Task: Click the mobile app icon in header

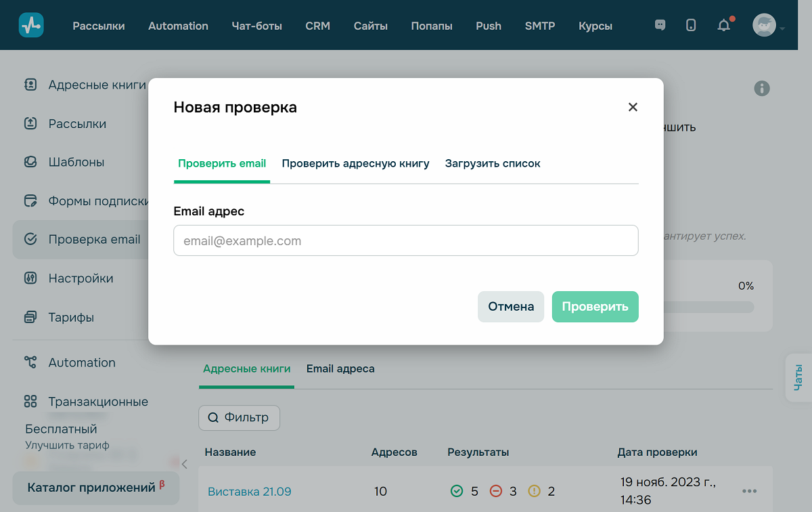Action: (x=691, y=24)
